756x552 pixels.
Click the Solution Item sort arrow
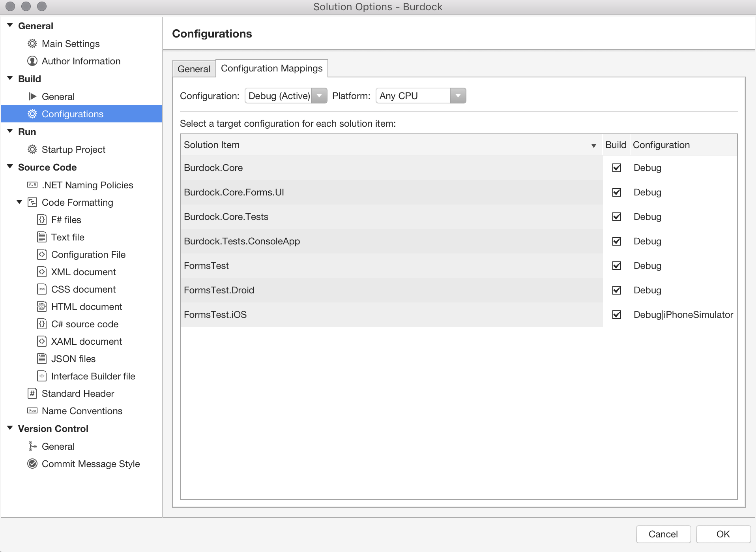click(594, 146)
